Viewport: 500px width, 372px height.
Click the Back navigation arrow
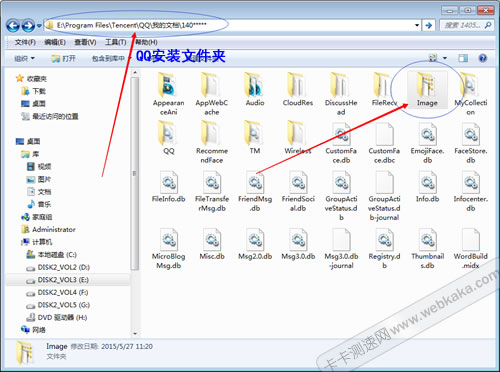[x=13, y=25]
